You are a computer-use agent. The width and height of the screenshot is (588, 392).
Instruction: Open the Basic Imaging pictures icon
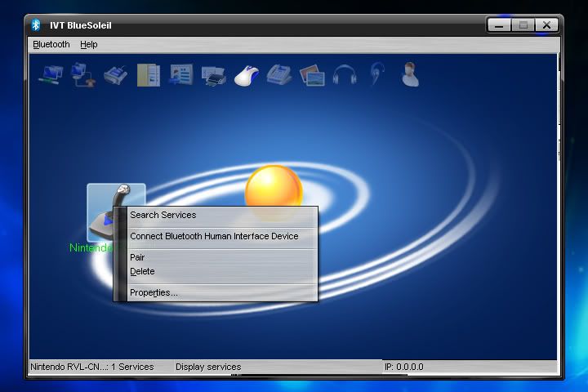point(312,75)
